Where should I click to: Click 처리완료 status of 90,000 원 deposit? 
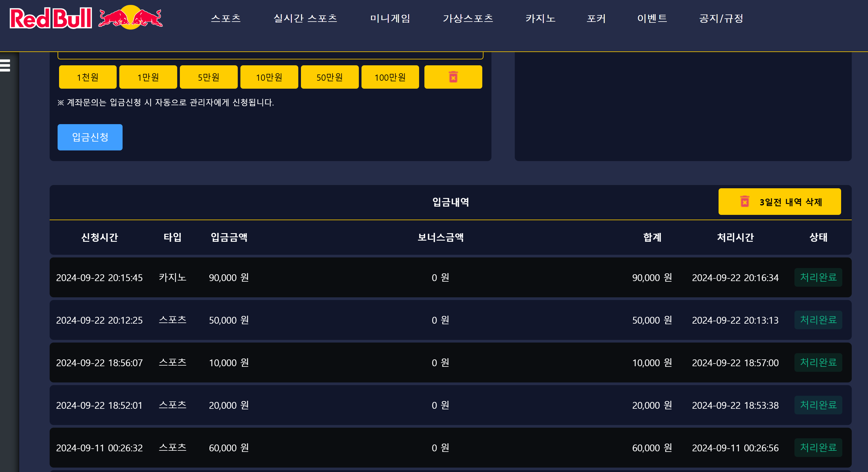point(818,277)
